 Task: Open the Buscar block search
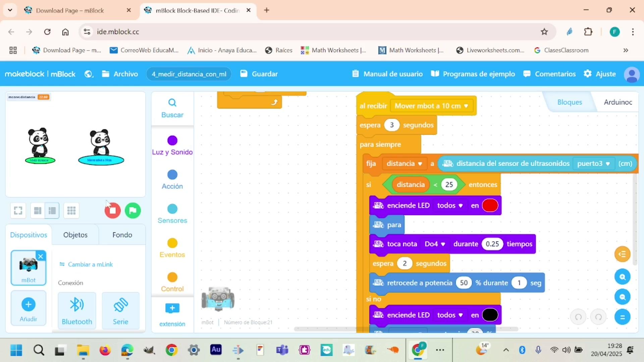coord(172,108)
